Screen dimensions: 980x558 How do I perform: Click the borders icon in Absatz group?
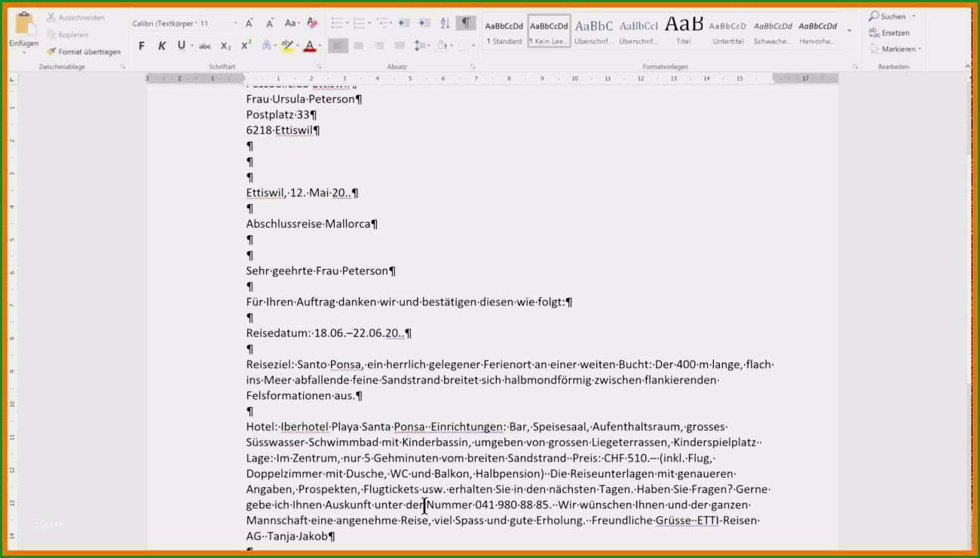click(x=464, y=46)
